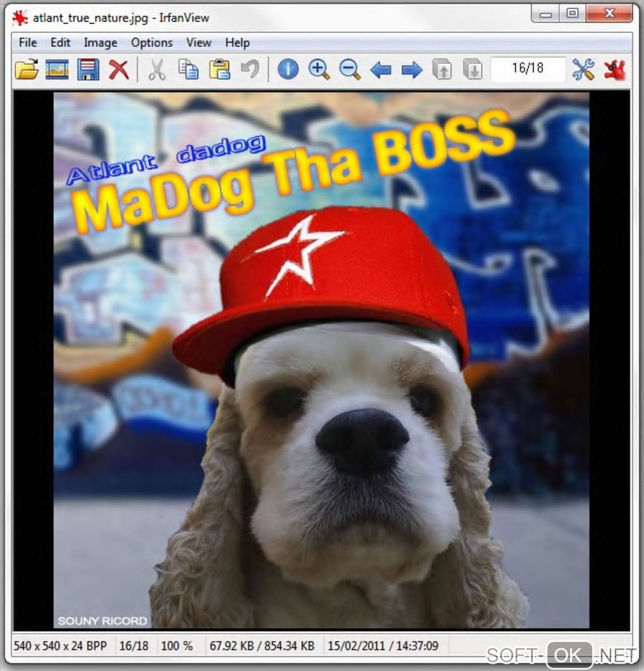Delete file with red X icon
This screenshot has width=644, height=671.
pos(119,70)
